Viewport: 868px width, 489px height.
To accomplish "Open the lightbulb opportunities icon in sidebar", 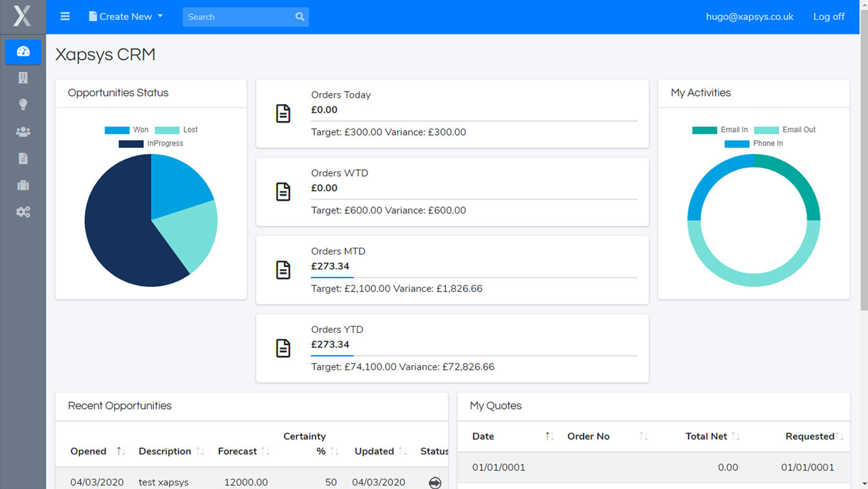I will click(x=23, y=105).
